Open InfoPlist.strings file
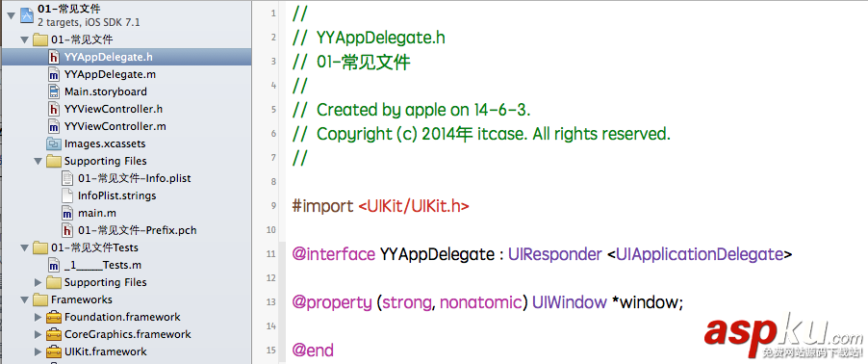868x364 pixels. (116, 195)
